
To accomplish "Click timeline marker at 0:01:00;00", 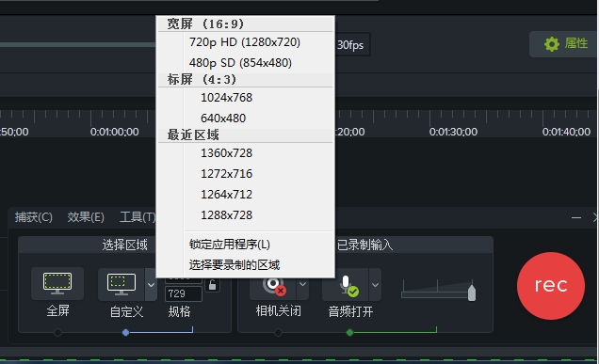I will click(114, 132).
